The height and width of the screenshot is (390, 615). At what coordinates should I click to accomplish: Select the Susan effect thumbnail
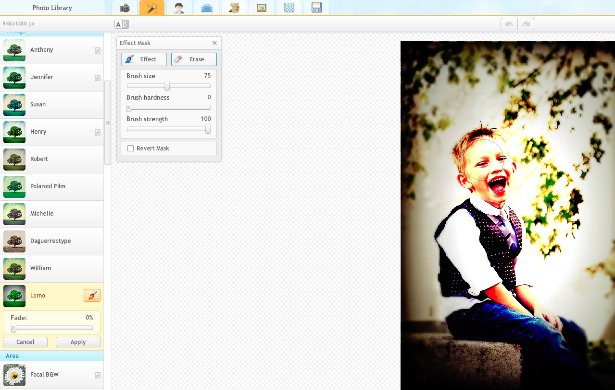[14, 105]
